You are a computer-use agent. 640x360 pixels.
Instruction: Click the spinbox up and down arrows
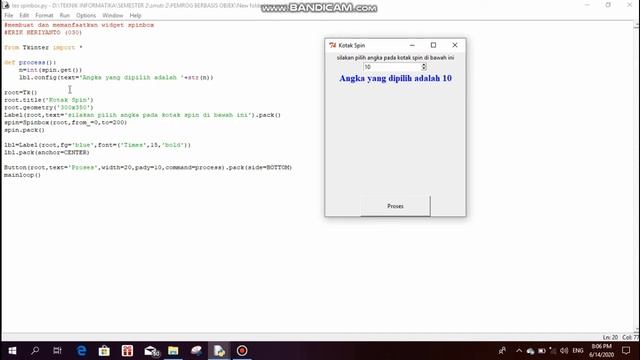point(424,67)
